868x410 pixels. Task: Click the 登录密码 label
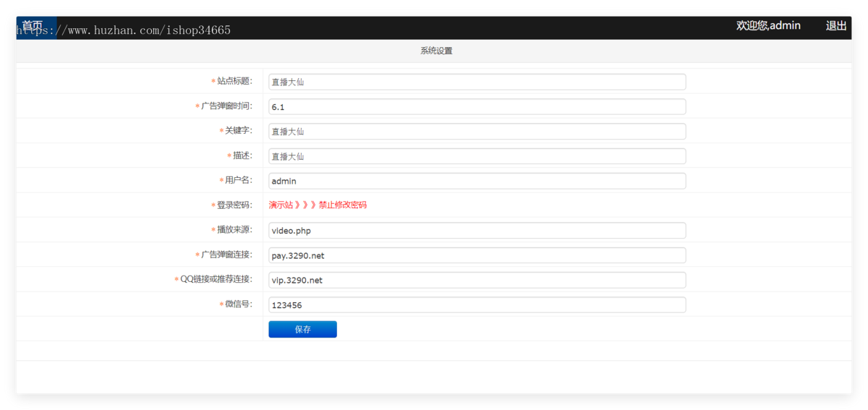tap(232, 205)
